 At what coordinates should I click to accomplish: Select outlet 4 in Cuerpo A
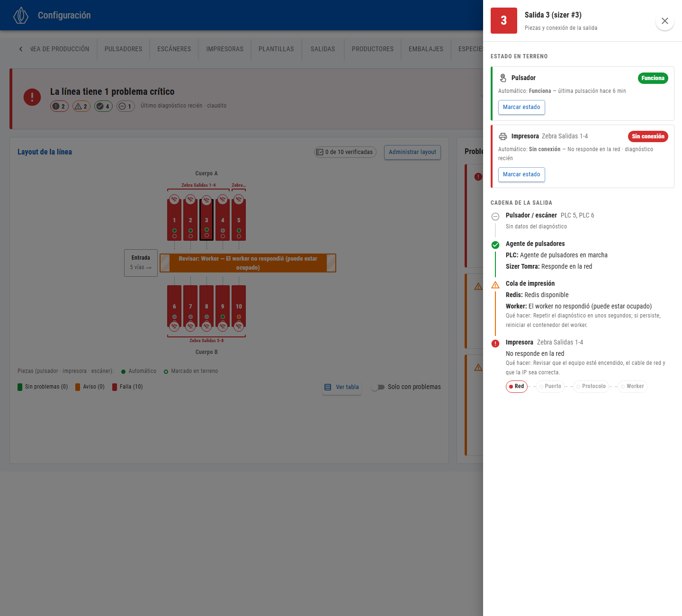(223, 220)
